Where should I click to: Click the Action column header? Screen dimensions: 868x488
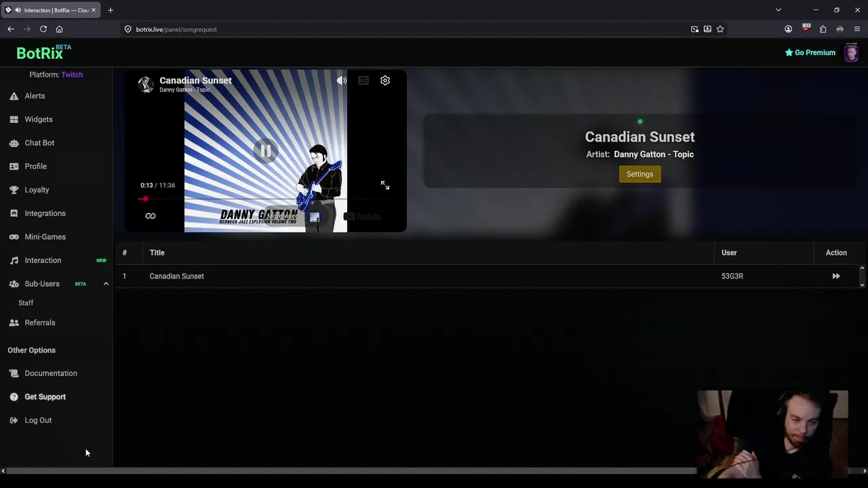[836, 253]
